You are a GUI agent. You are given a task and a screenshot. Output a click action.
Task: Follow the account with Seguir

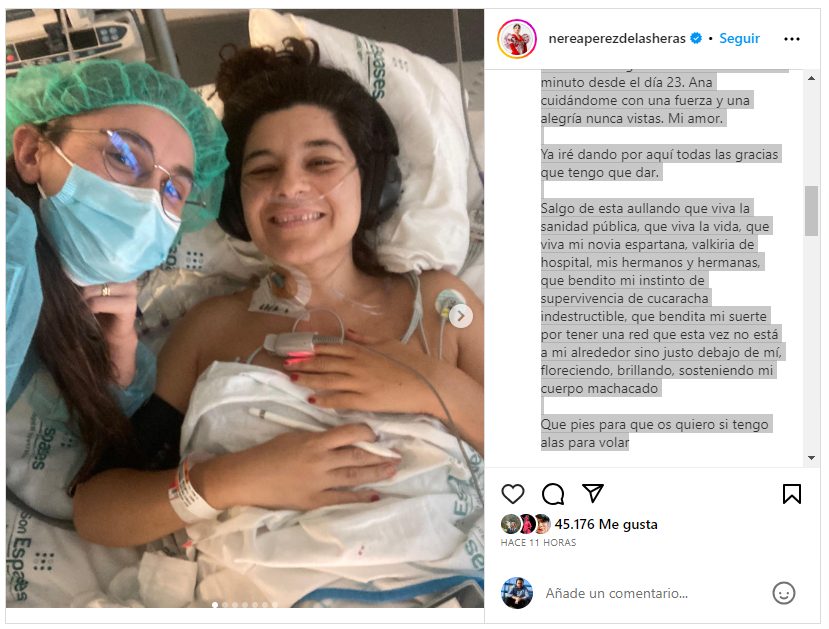(739, 39)
